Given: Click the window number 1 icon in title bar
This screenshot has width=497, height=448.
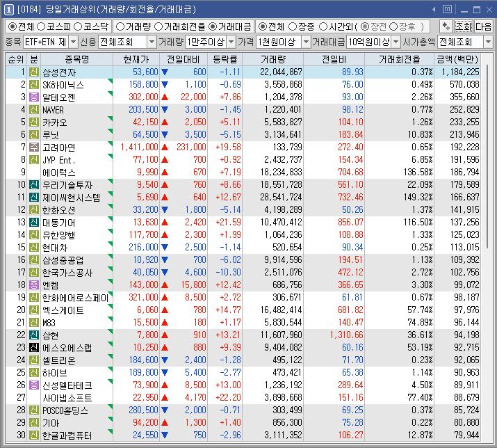Looking at the screenshot, I should 9,10.
